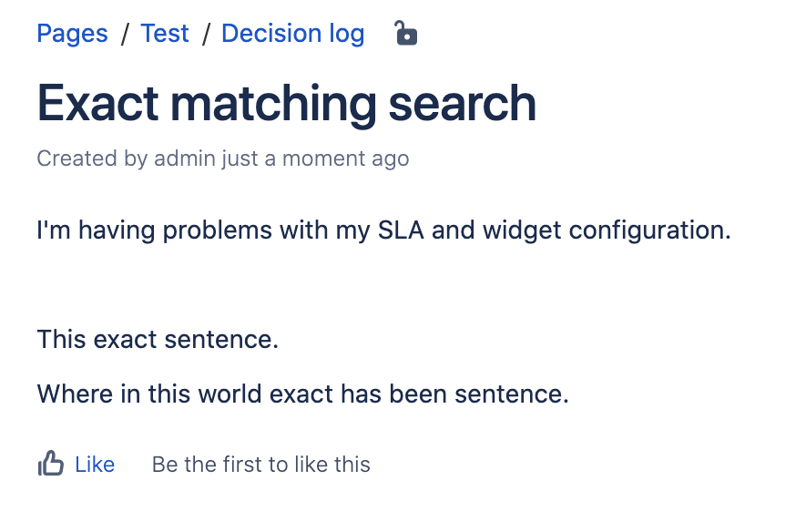The image size is (796, 532).
Task: Open the page restrictions unlocked padlock icon
Action: (405, 33)
